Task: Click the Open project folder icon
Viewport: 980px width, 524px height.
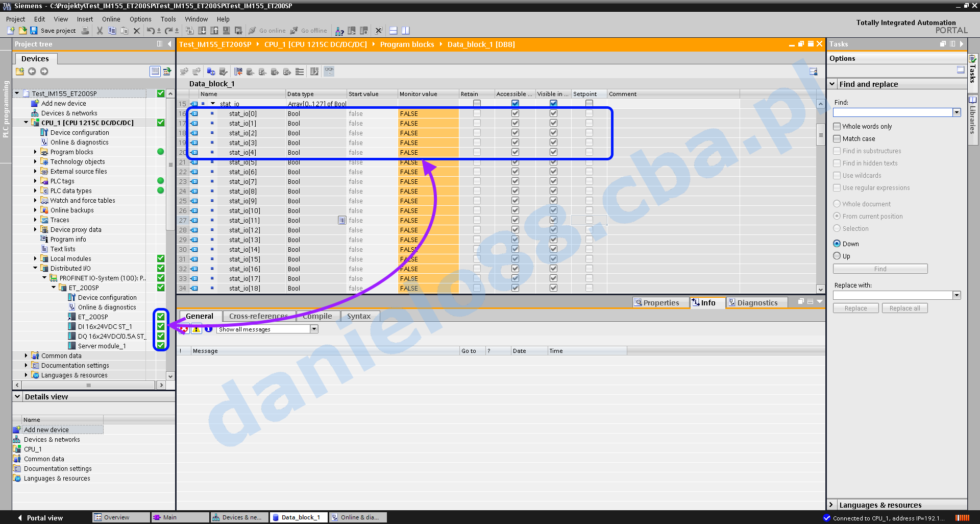Action: [22, 31]
